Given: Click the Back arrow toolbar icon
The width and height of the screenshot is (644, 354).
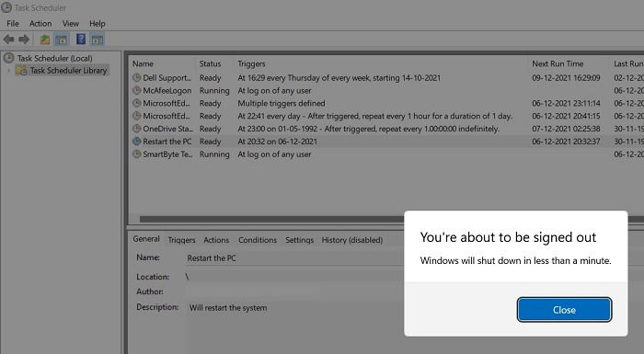Looking at the screenshot, I should point(8,40).
